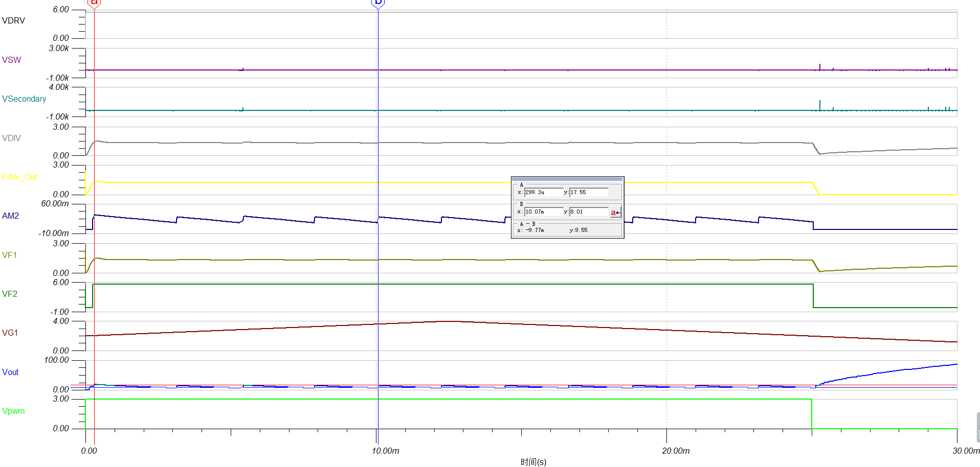Viewport: 980px width, 467px height.
Task: Select the VG1 trace label
Action: tap(10, 333)
